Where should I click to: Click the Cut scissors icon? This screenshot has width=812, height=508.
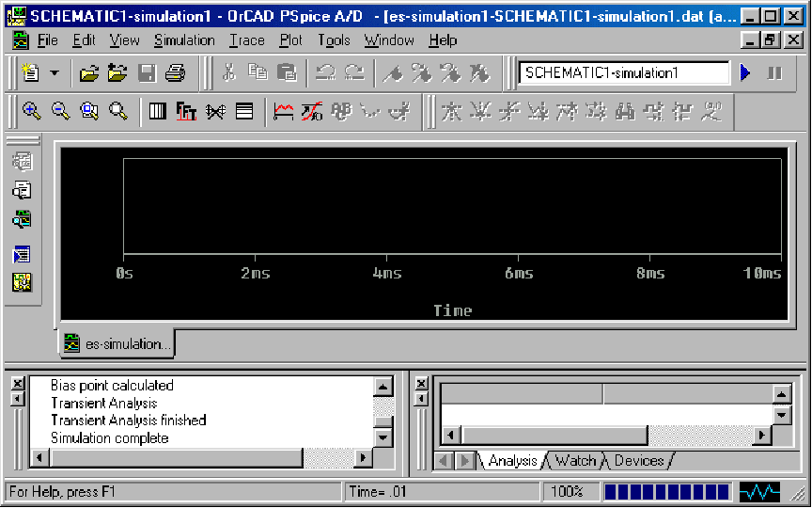[229, 73]
